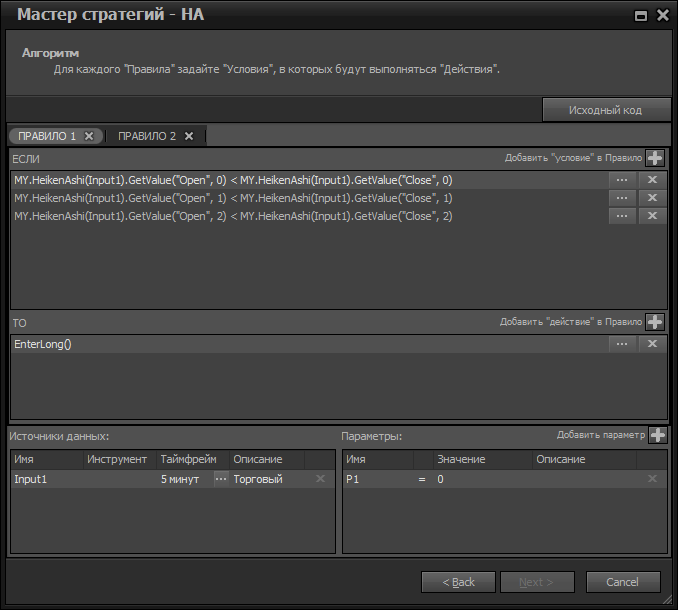Close the ПРАВИЛО 2 tab

point(189,136)
